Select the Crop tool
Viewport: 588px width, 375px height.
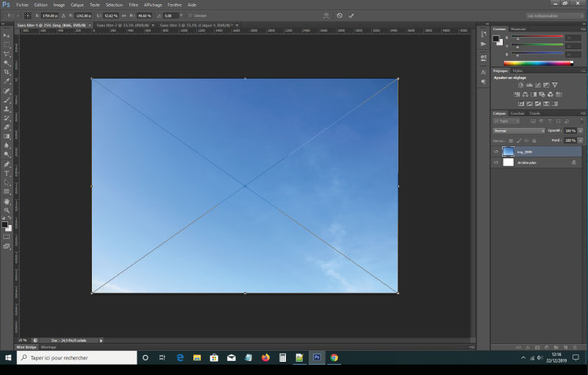click(x=7, y=72)
